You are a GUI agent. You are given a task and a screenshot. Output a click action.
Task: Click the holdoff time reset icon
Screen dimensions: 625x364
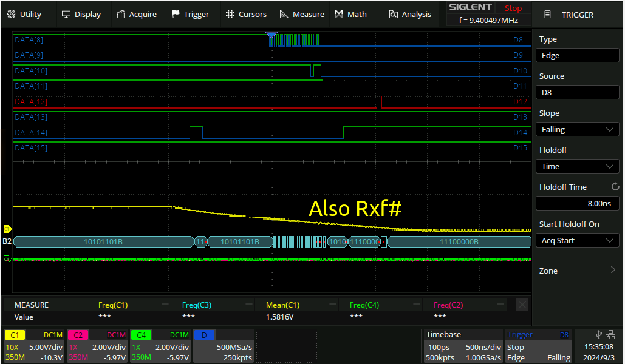point(615,187)
